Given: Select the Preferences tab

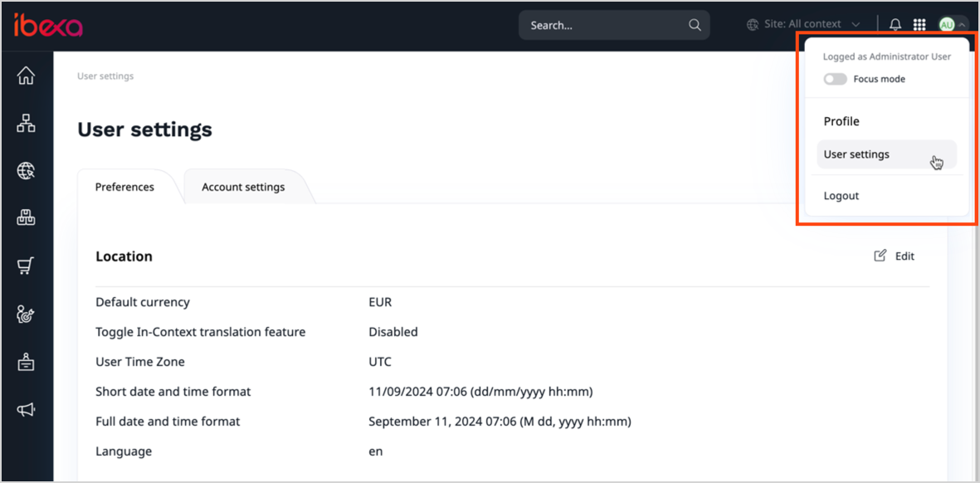Looking at the screenshot, I should [x=124, y=187].
